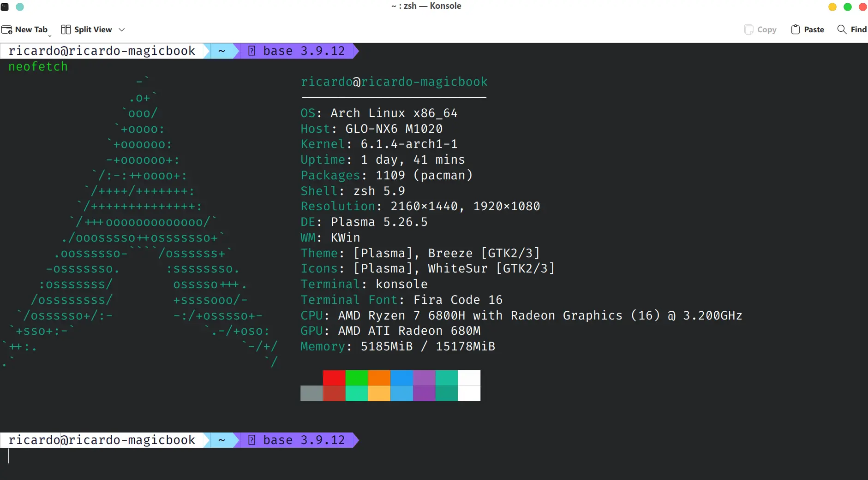Maximize the window using the green button
This screenshot has height=480, width=868.
[848, 7]
